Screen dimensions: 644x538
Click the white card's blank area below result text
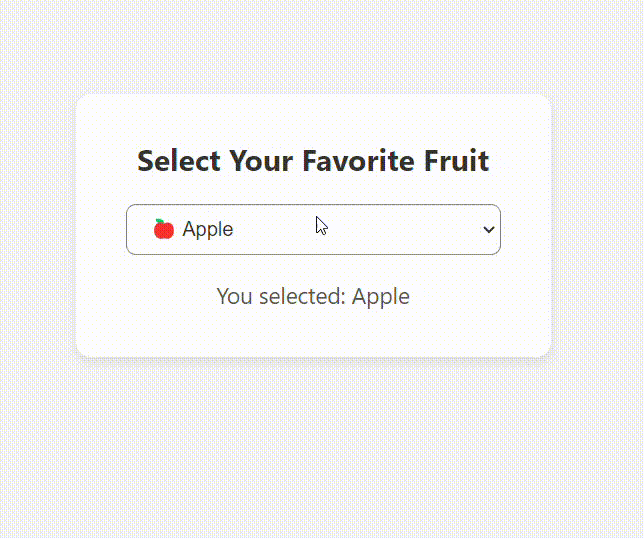(313, 333)
